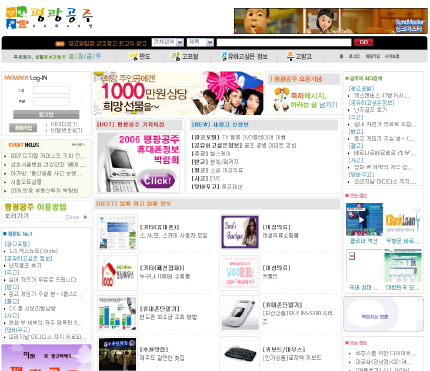The width and height of the screenshot is (430, 371).
Task: Open the 1000만원상당 희망선물 banner
Action: click(179, 93)
